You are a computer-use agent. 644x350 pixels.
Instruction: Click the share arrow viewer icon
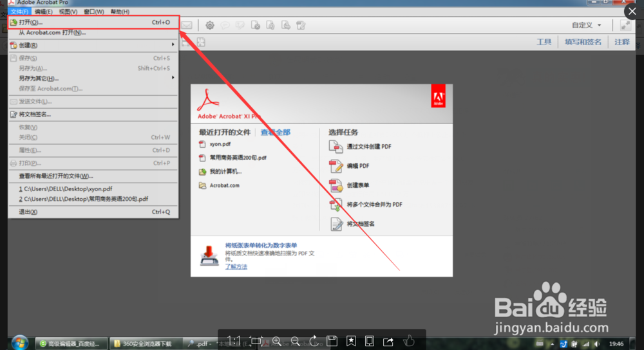click(x=388, y=341)
